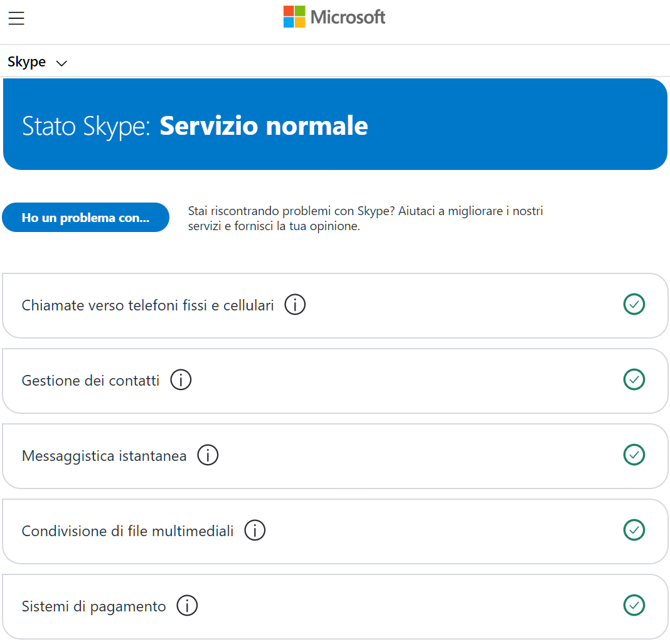670x644 pixels.
Task: Click status checkmark on Messaggistica istantanea row
Action: (634, 455)
